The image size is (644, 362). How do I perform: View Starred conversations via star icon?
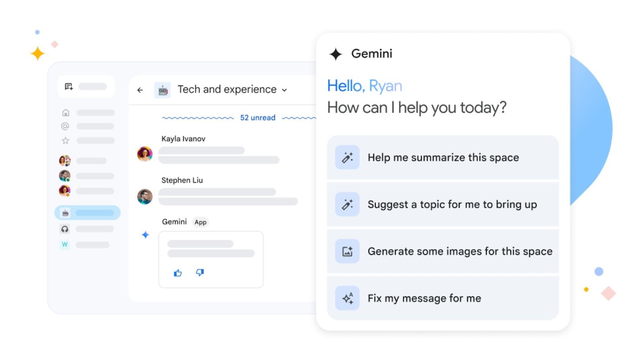pyautogui.click(x=65, y=140)
